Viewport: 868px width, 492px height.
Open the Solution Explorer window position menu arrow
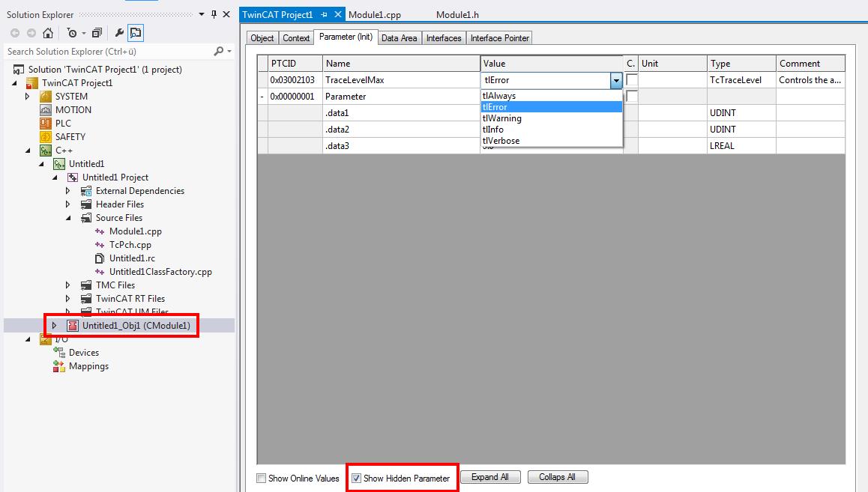202,14
